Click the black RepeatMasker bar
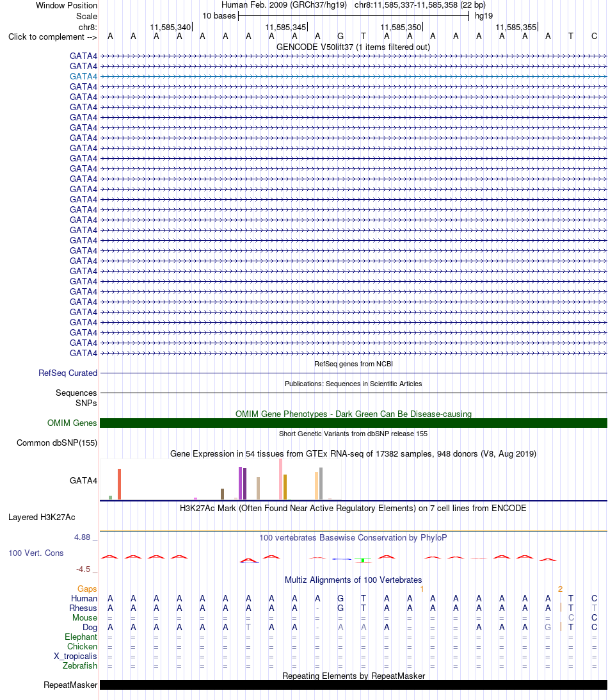Screen dimensions: 608x700 353,685
